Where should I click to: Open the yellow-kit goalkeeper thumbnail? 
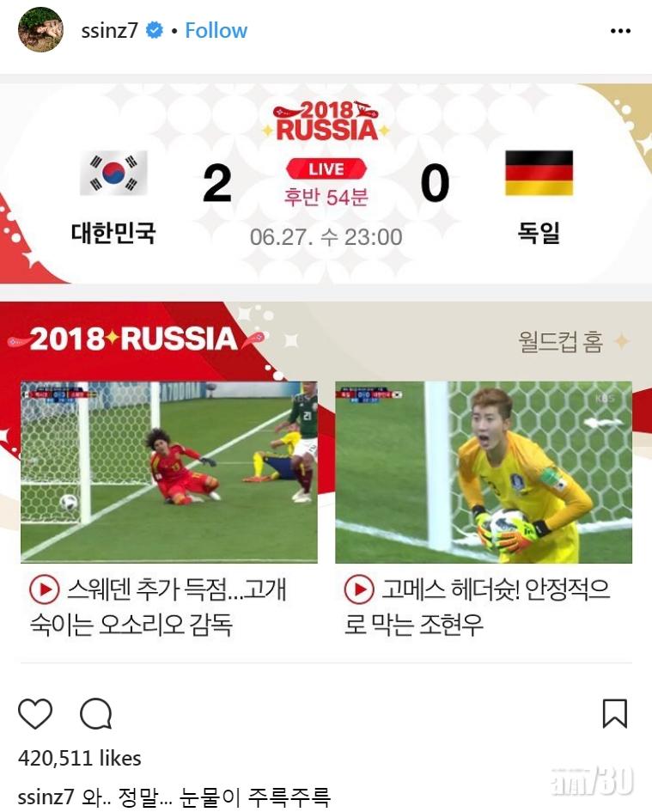pyautogui.click(x=484, y=472)
